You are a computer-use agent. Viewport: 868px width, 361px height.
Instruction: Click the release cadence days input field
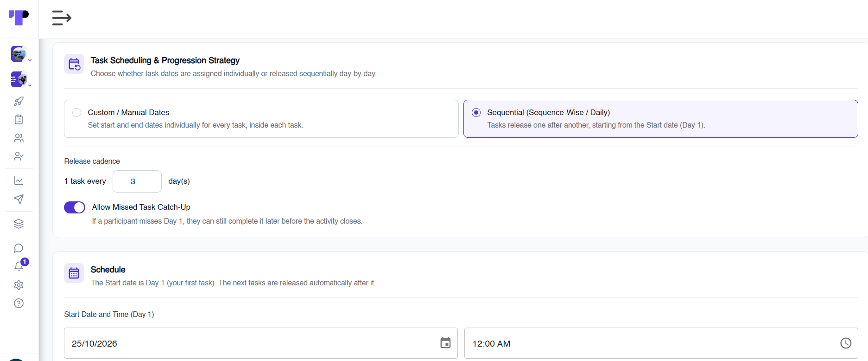click(137, 181)
